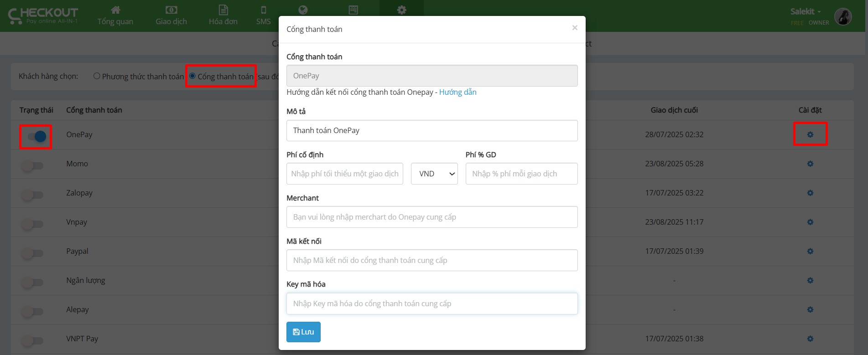Click the user avatar picture
The image size is (868, 355).
coord(843,17)
